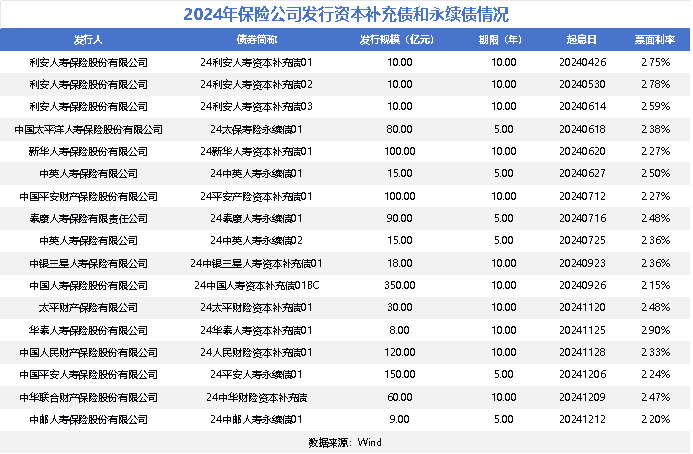Click issuer 中华联合财产保险股份有限公司
693x454 pixels.
click(88, 398)
